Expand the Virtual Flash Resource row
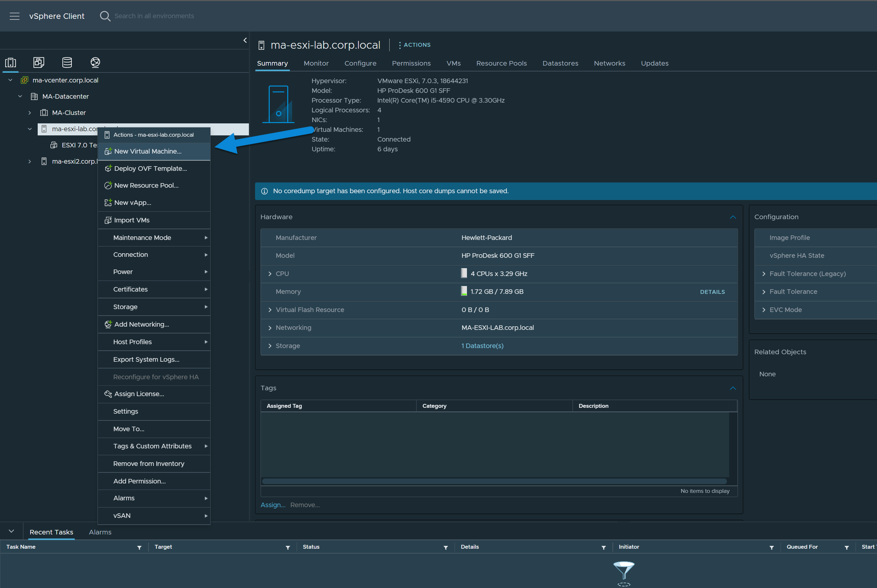This screenshot has height=588, width=877. [x=270, y=310]
